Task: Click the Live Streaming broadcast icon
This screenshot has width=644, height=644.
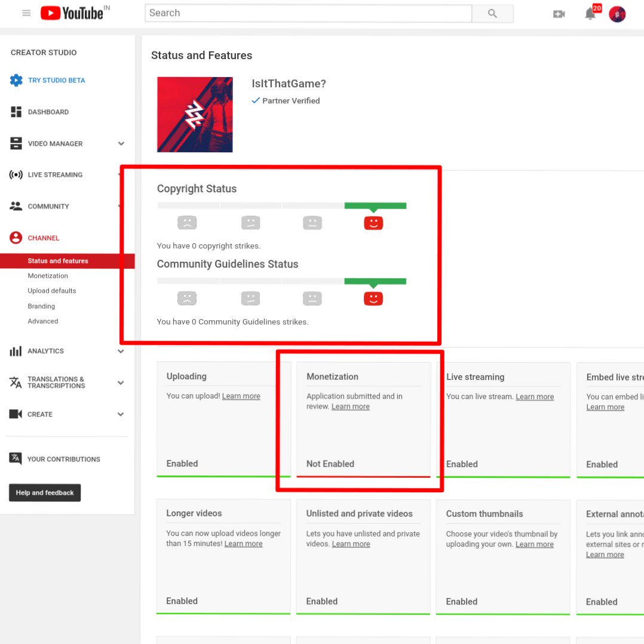Action: (16, 174)
